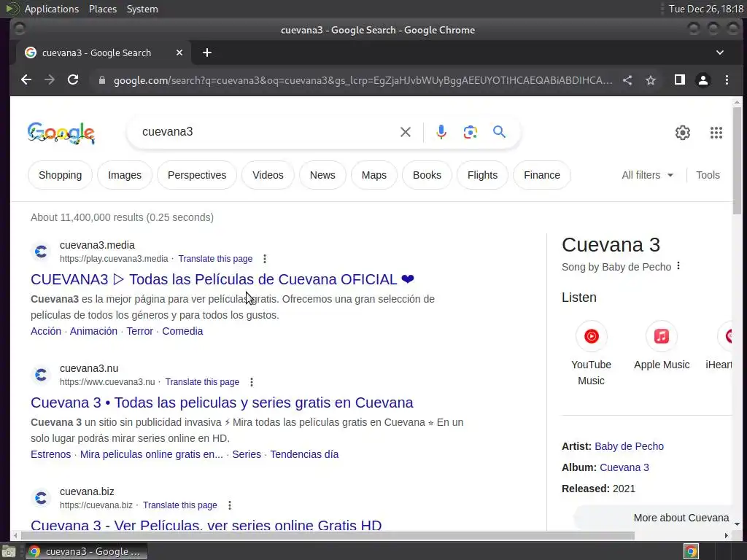Filter results by Shopping
Image resolution: width=747 pixels, height=560 pixels.
pos(60,175)
